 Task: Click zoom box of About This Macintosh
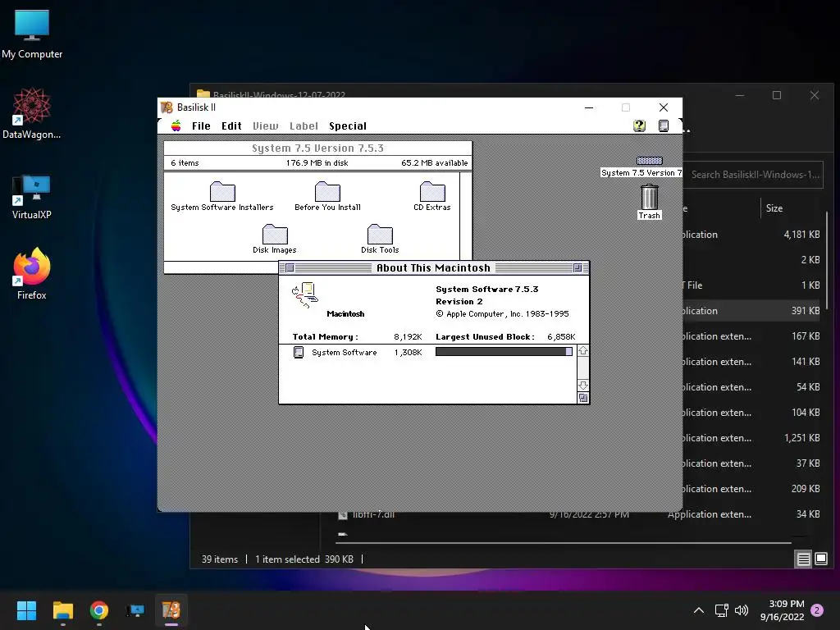[x=577, y=268]
